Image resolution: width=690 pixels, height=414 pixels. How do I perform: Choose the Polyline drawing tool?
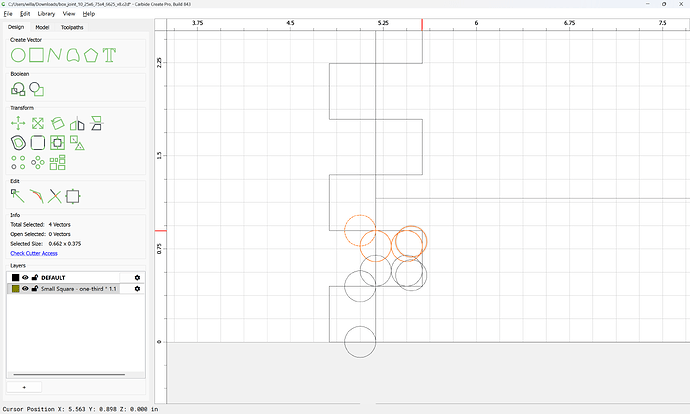coord(55,55)
